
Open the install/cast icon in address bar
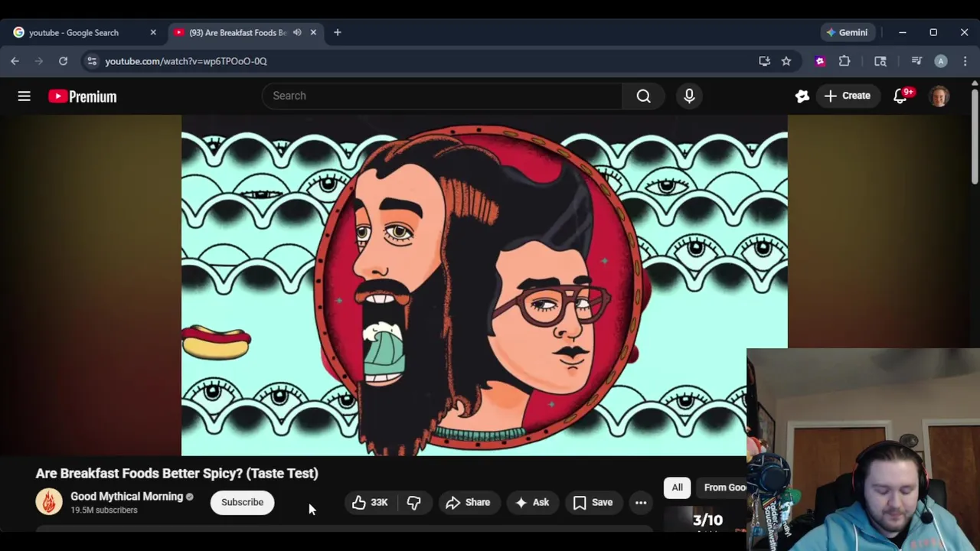tap(764, 61)
